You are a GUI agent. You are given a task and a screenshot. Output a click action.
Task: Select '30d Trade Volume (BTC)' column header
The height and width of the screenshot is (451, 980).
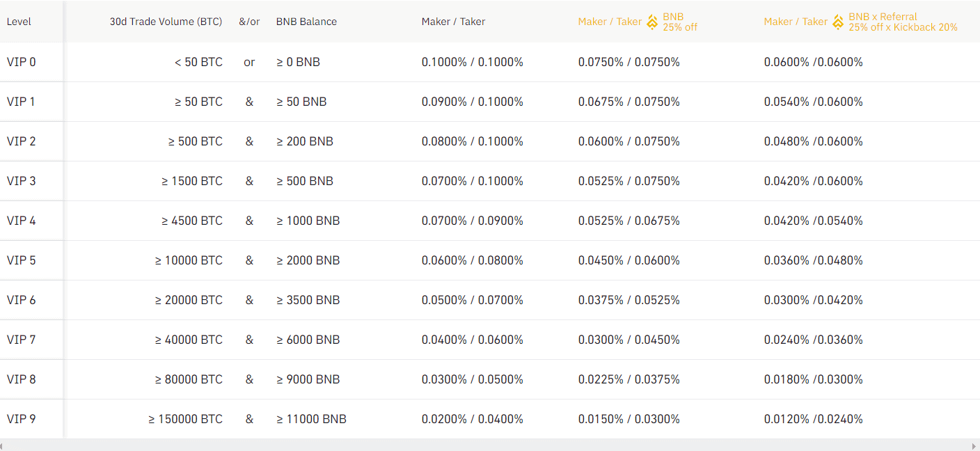click(x=166, y=22)
